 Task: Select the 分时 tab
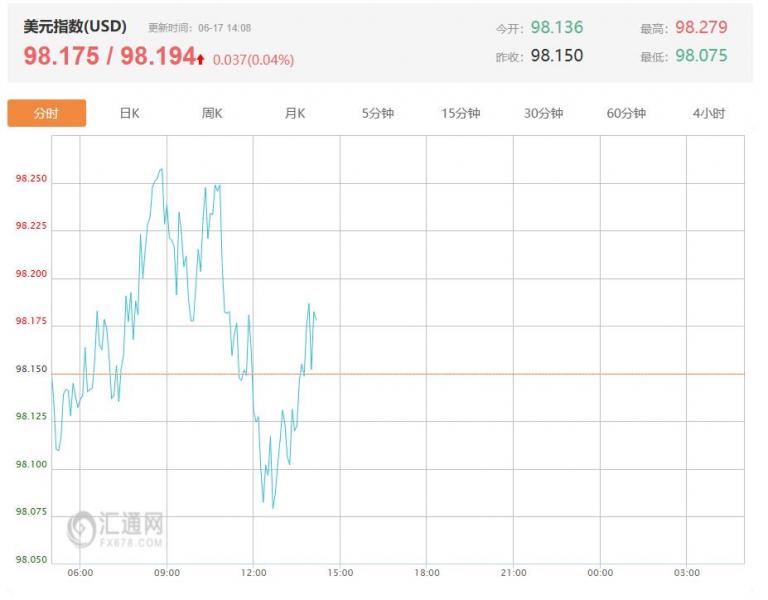47,113
